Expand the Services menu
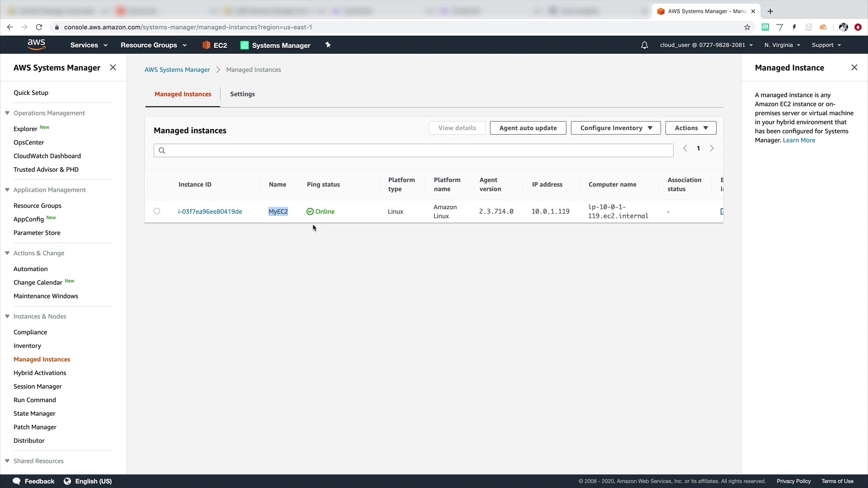 pos(89,45)
